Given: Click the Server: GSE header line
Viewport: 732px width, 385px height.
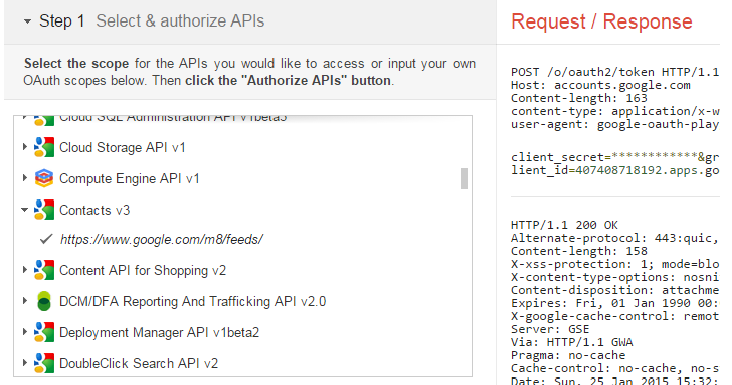Looking at the screenshot, I should tap(550, 329).
